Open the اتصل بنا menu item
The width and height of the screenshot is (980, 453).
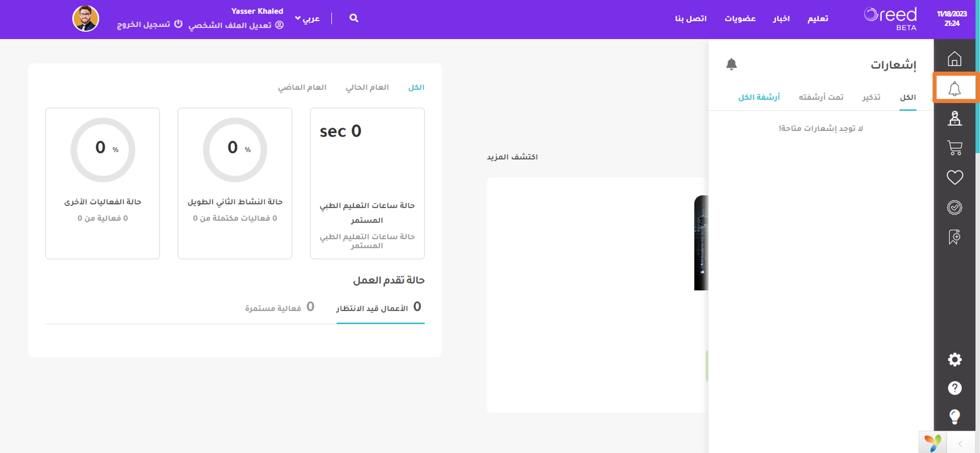(690, 18)
